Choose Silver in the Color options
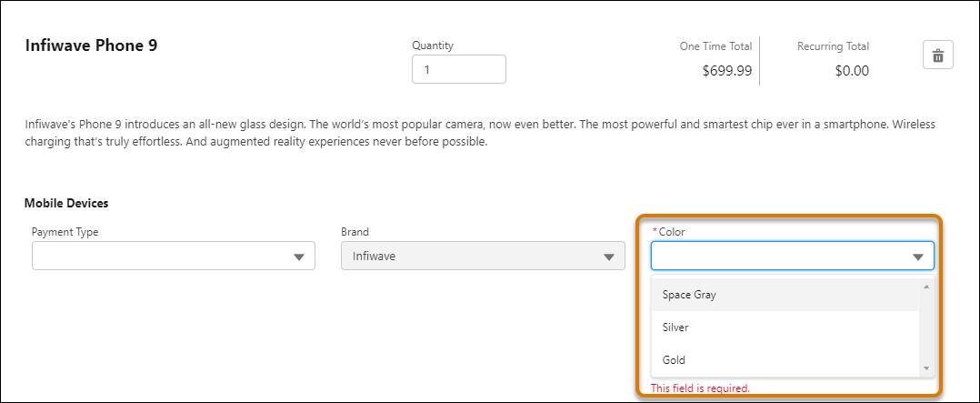Image resolution: width=980 pixels, height=403 pixels. (785, 327)
